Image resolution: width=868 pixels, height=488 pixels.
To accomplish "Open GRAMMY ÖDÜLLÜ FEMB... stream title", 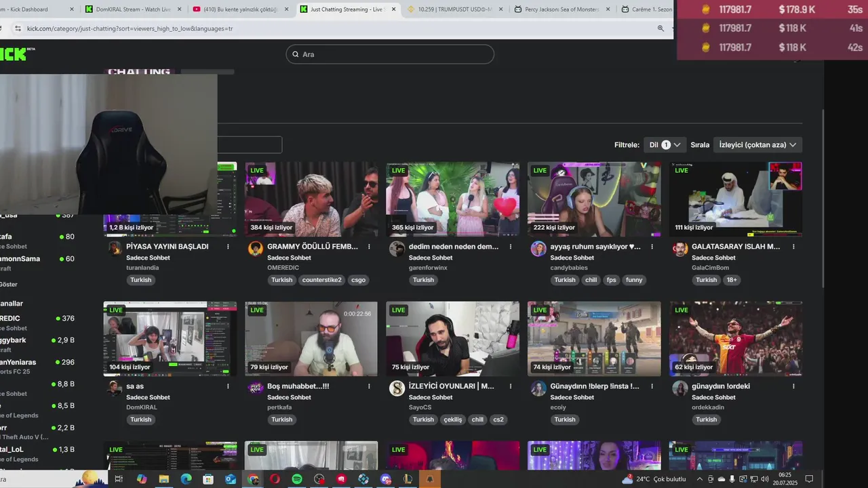I will (313, 247).
